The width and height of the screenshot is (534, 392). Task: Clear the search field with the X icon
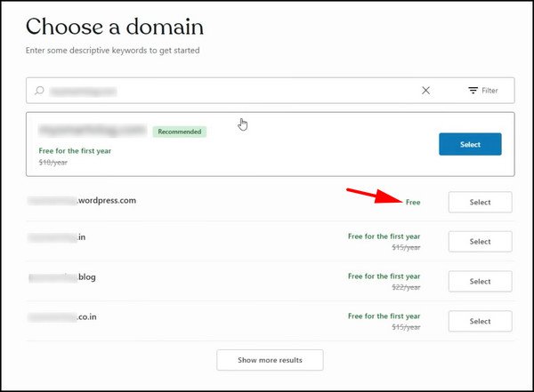click(425, 91)
